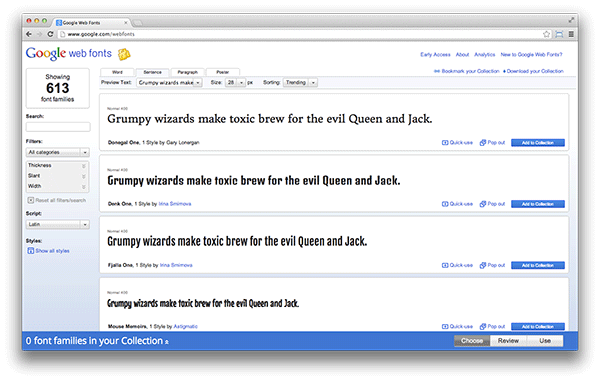Click the Quick-use icon for Donegal One

[445, 143]
